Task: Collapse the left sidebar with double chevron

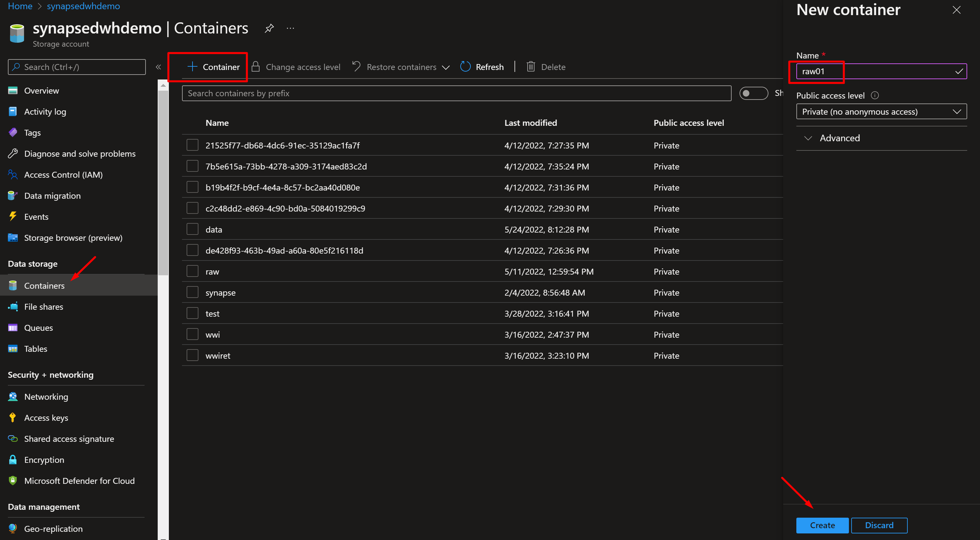Action: [158, 67]
